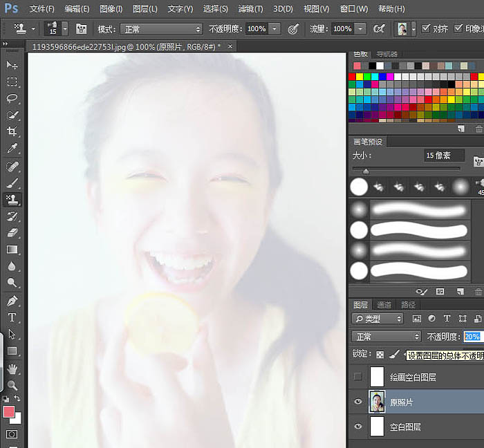
Task: Select the Eraser tool
Action: pyautogui.click(x=12, y=233)
